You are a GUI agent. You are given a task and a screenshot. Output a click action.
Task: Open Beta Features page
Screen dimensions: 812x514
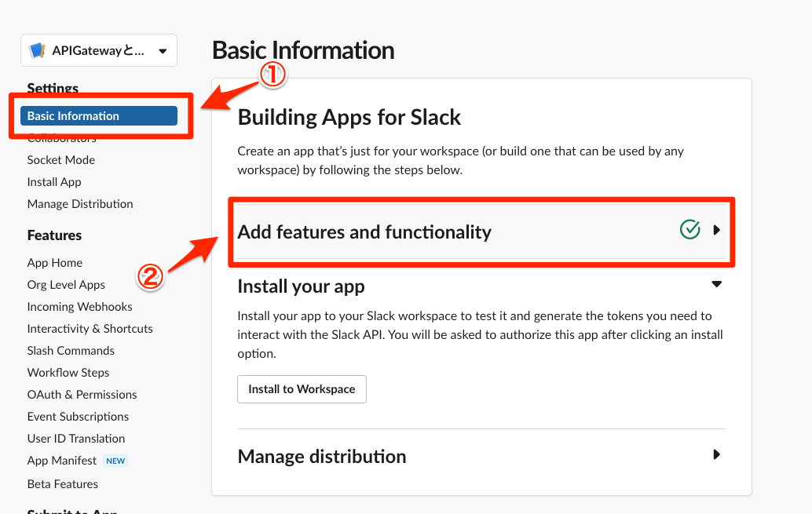(62, 484)
